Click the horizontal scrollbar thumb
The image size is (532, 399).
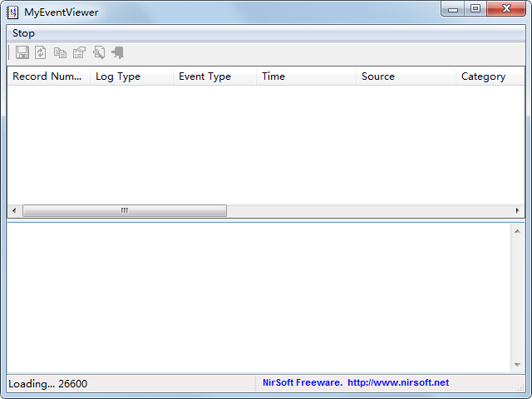point(125,210)
